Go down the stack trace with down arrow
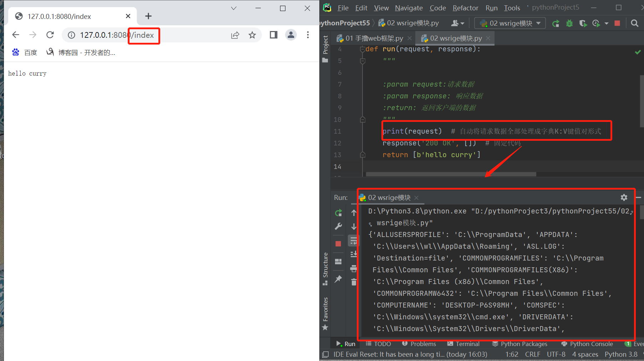 click(x=354, y=226)
